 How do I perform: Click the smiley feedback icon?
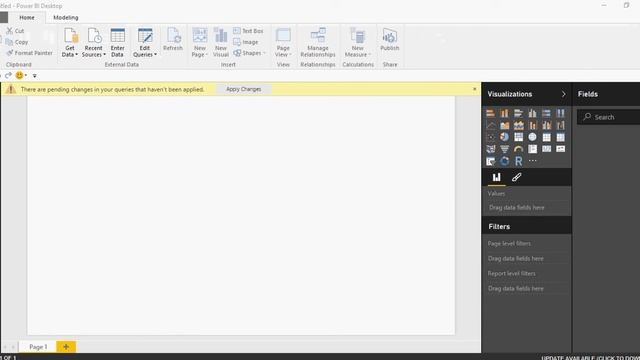tap(19, 76)
